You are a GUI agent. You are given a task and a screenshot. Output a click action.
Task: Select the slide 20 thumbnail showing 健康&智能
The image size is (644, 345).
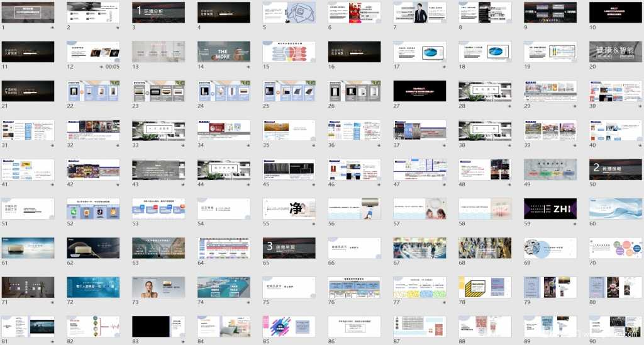click(615, 52)
